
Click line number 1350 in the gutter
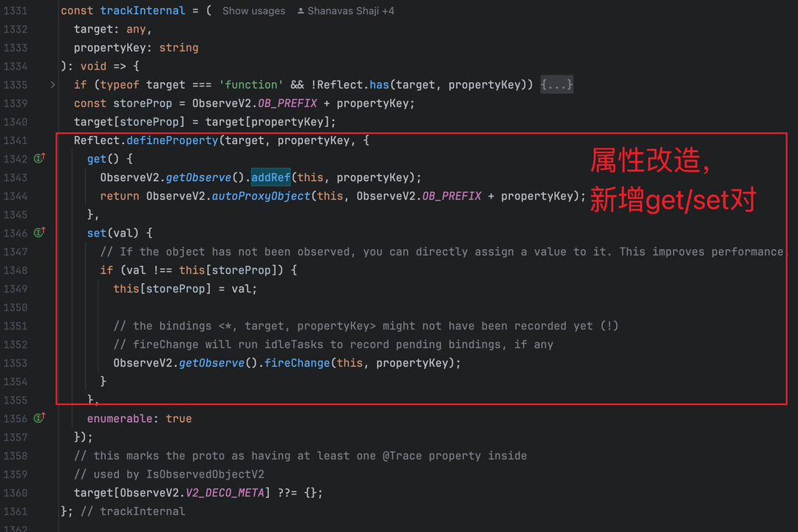pyautogui.click(x=16, y=307)
